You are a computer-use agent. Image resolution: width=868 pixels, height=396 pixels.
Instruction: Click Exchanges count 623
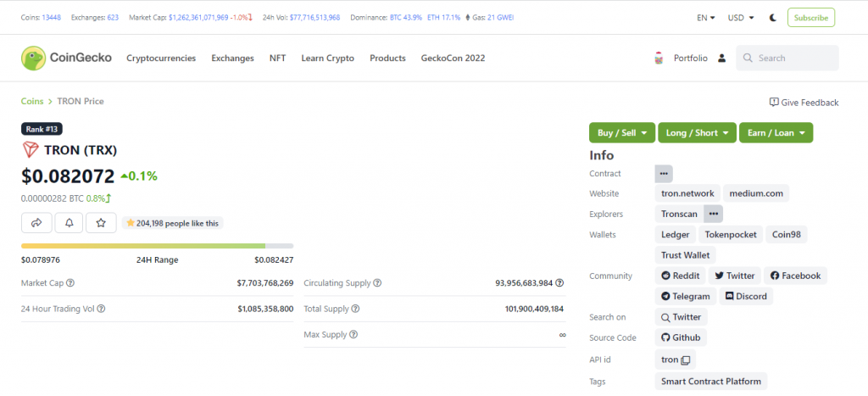(113, 18)
